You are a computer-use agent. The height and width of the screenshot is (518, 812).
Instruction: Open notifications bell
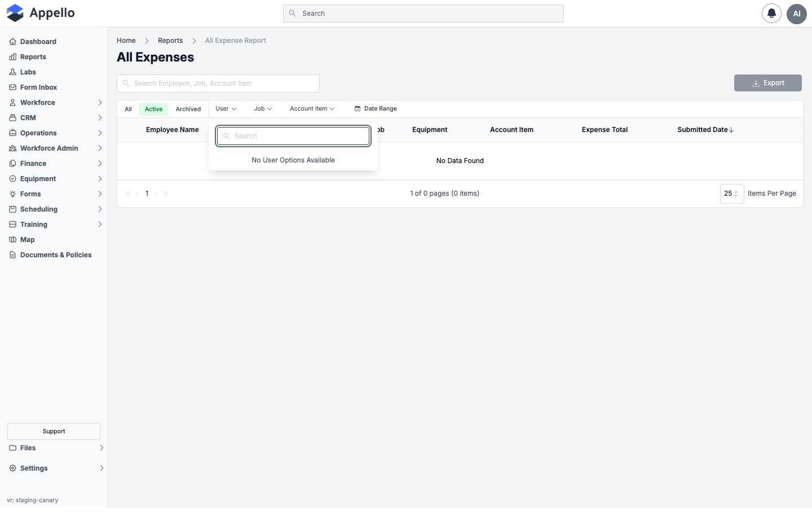click(x=771, y=14)
